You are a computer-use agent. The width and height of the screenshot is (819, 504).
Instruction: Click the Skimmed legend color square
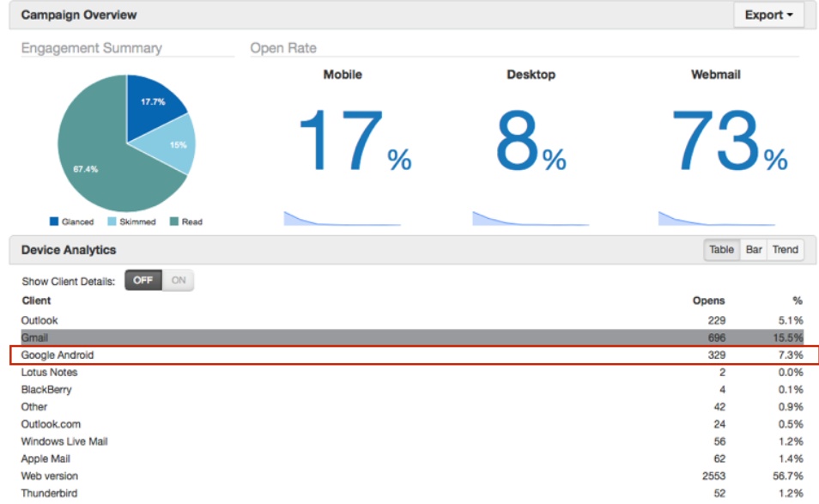click(x=112, y=222)
